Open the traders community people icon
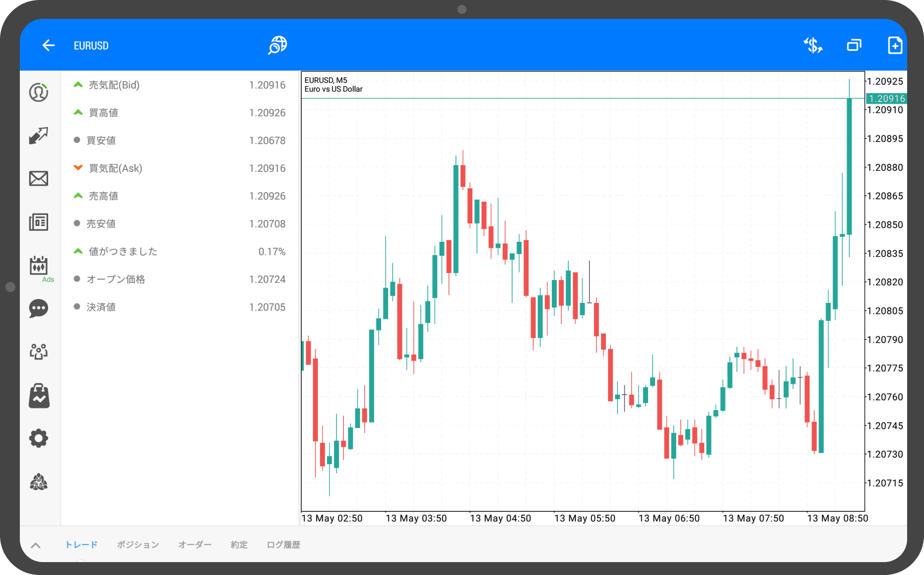 [x=39, y=352]
